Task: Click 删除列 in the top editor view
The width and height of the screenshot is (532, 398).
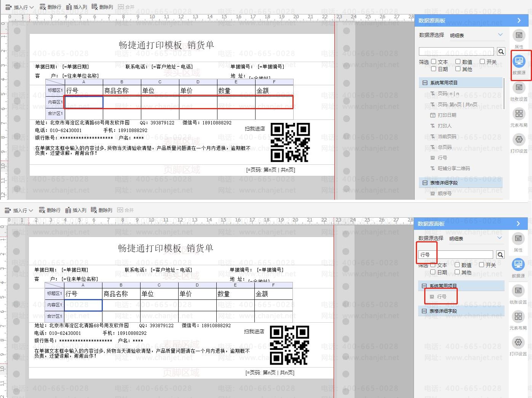Action: pyautogui.click(x=102, y=7)
